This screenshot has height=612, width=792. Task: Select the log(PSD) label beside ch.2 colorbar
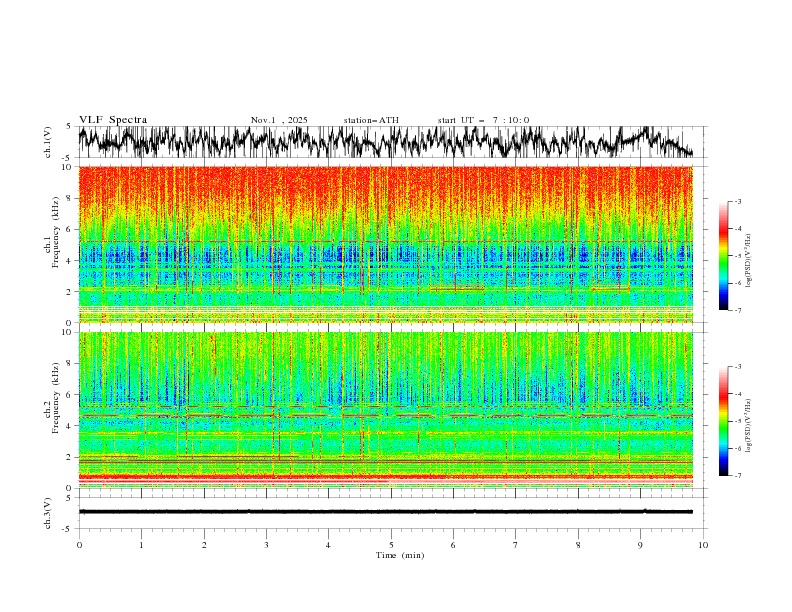point(748,425)
